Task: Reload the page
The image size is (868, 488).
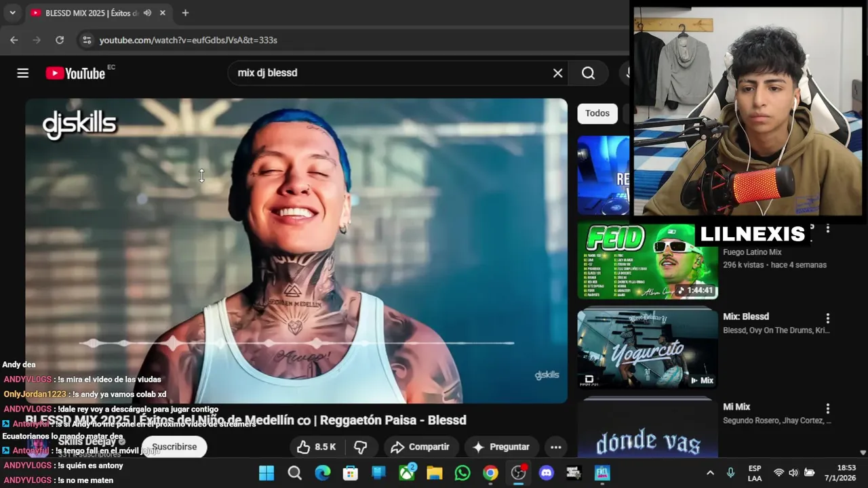Action: 60,40
